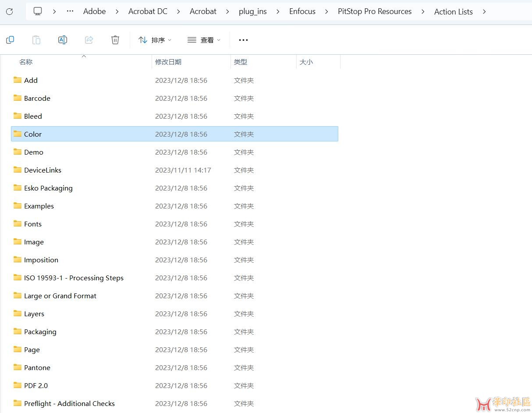Click the Fonts folder icon
Viewport: 532px width, 413px height.
(18, 224)
